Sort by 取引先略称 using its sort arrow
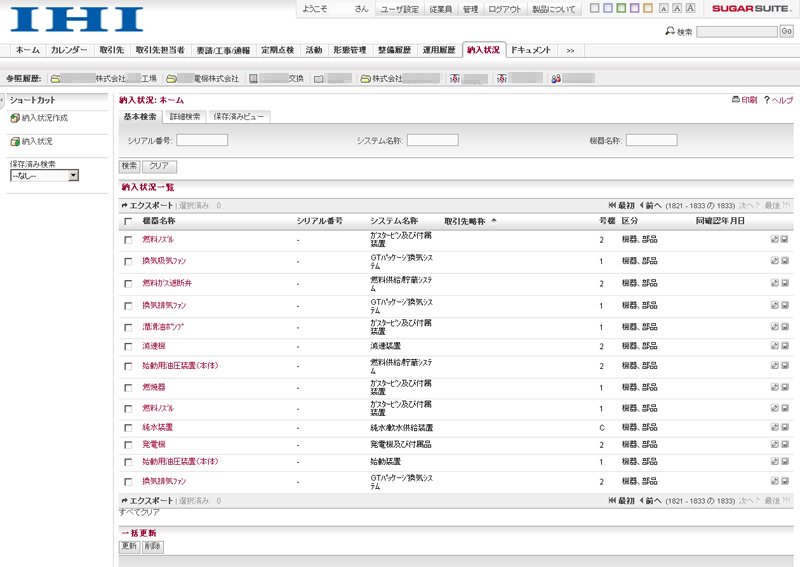Screen dimensions: 800x567 click(493, 220)
